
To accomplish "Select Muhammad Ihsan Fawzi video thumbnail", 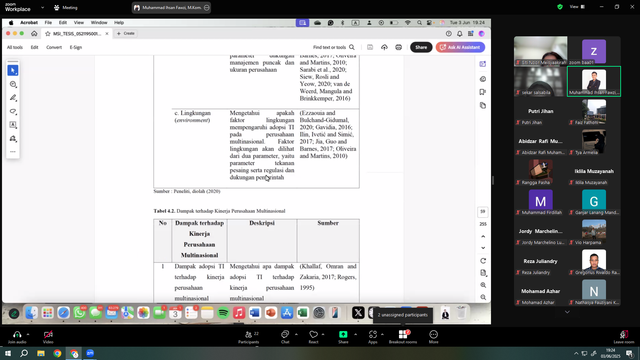I will coord(594,82).
